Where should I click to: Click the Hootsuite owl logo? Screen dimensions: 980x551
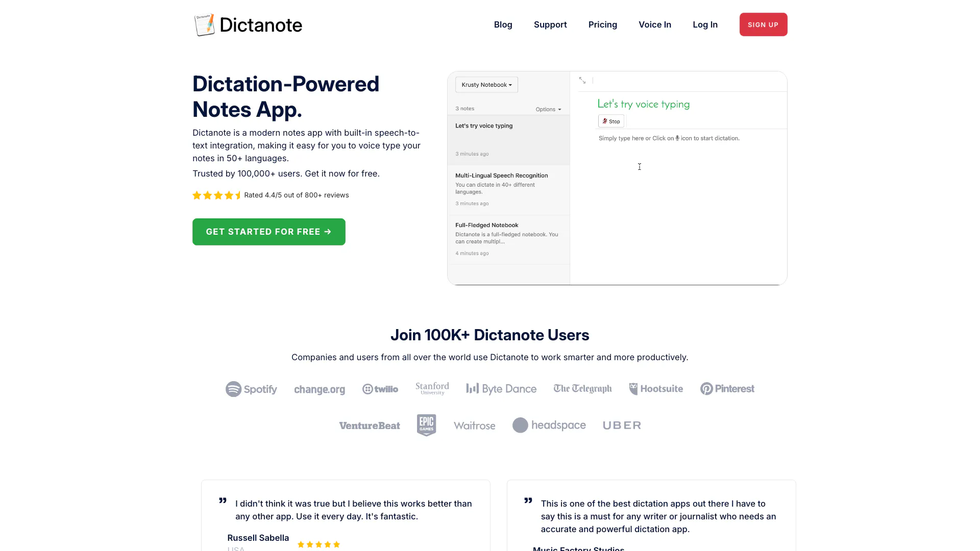pos(656,389)
